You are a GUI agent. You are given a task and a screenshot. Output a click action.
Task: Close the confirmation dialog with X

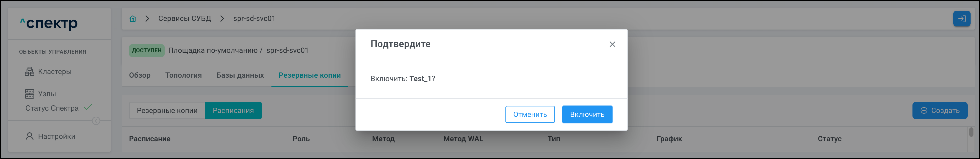[x=612, y=44]
